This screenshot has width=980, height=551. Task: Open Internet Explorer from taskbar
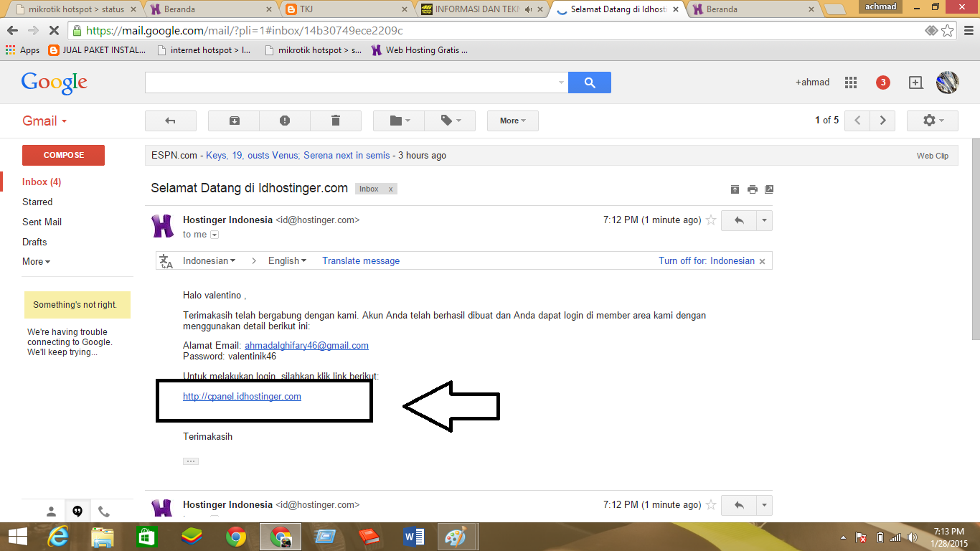point(58,536)
